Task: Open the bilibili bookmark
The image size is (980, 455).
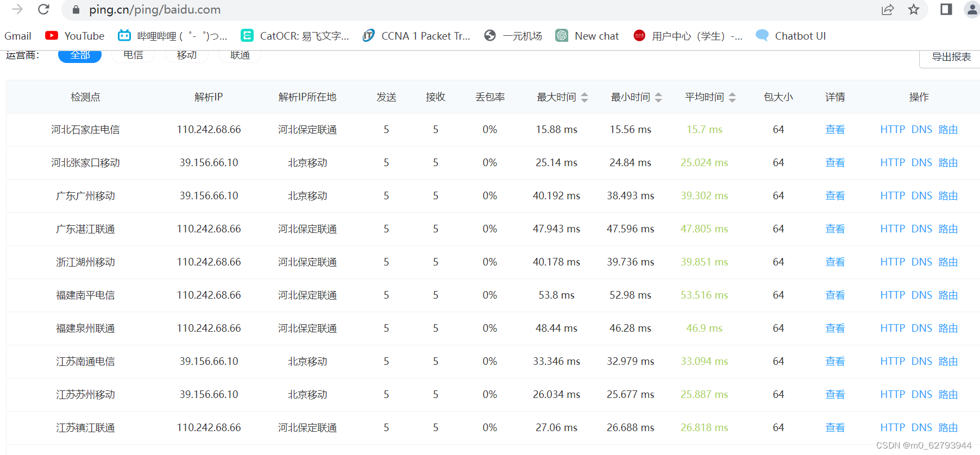Action: coord(173,36)
